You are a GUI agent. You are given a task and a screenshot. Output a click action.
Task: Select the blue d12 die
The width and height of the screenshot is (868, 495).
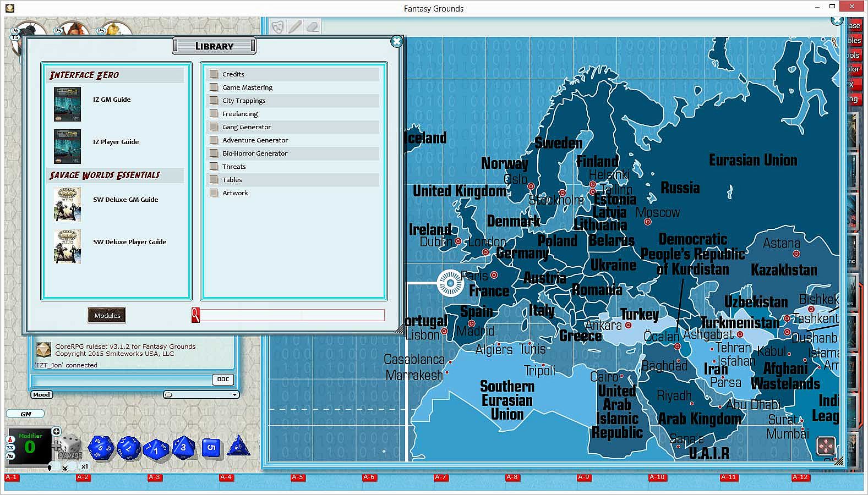tap(128, 448)
